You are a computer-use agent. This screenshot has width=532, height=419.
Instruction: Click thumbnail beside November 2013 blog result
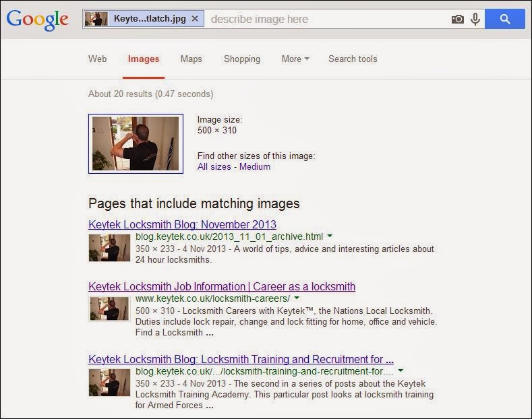coord(109,248)
